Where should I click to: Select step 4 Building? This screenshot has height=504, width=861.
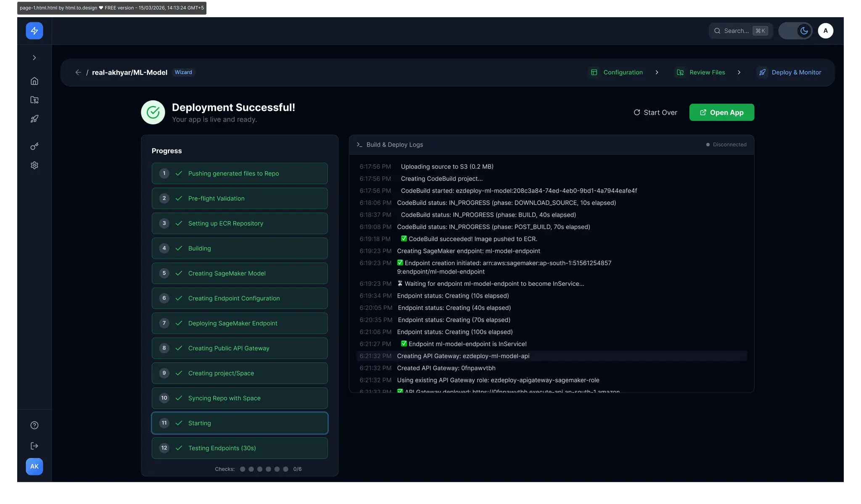[x=240, y=248]
